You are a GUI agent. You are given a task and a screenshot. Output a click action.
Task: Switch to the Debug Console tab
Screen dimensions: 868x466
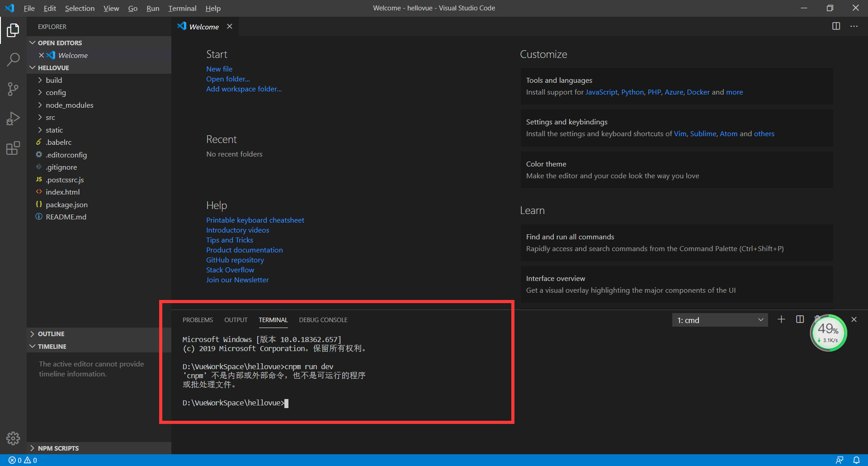323,320
